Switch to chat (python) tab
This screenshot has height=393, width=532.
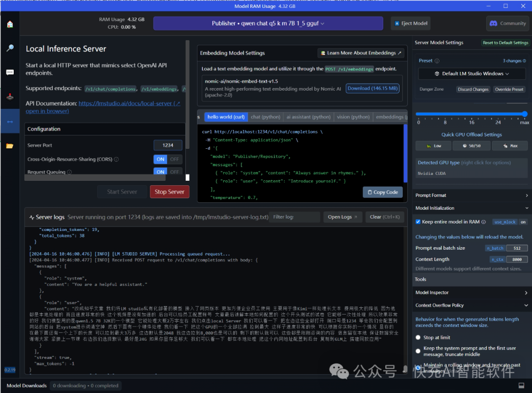click(266, 117)
